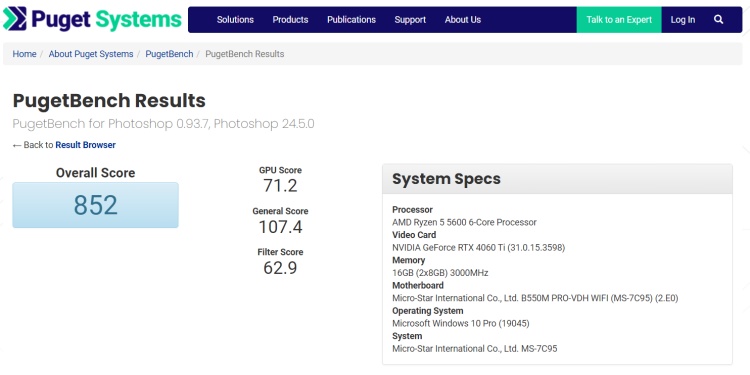Click the General Score value 107.4
The image size is (750, 375).
point(280,226)
